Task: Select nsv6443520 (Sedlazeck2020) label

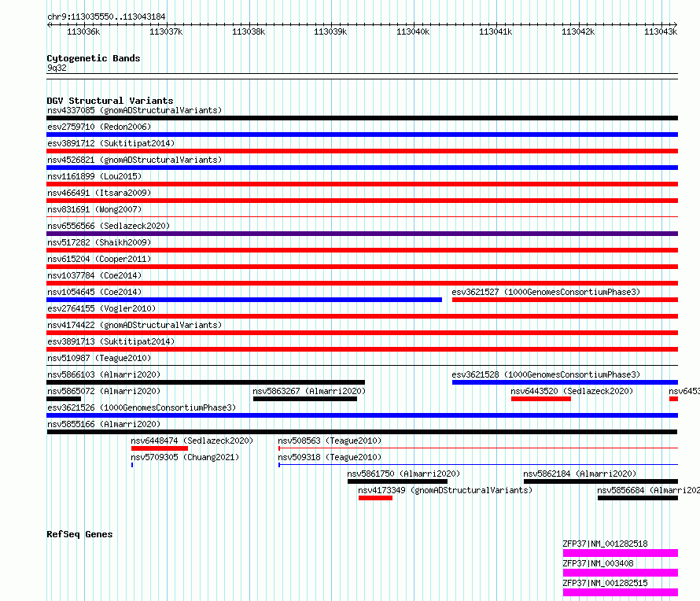Action: tap(572, 391)
